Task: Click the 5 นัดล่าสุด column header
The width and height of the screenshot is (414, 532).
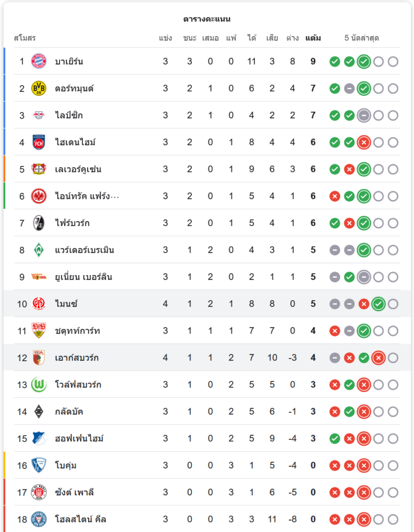Action: click(x=361, y=38)
